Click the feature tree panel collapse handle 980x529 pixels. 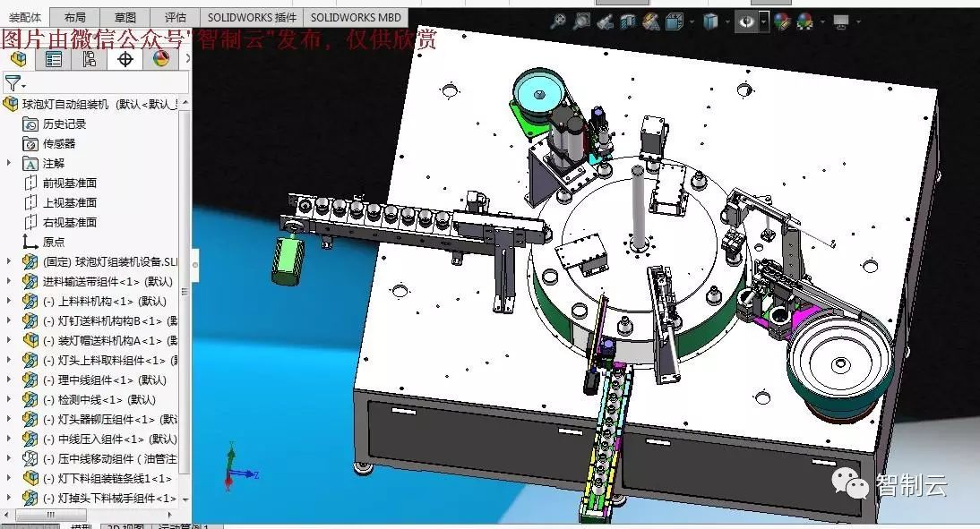[194, 265]
